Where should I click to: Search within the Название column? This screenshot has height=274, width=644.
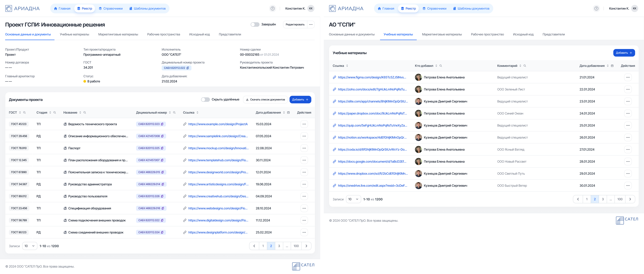[x=85, y=113]
